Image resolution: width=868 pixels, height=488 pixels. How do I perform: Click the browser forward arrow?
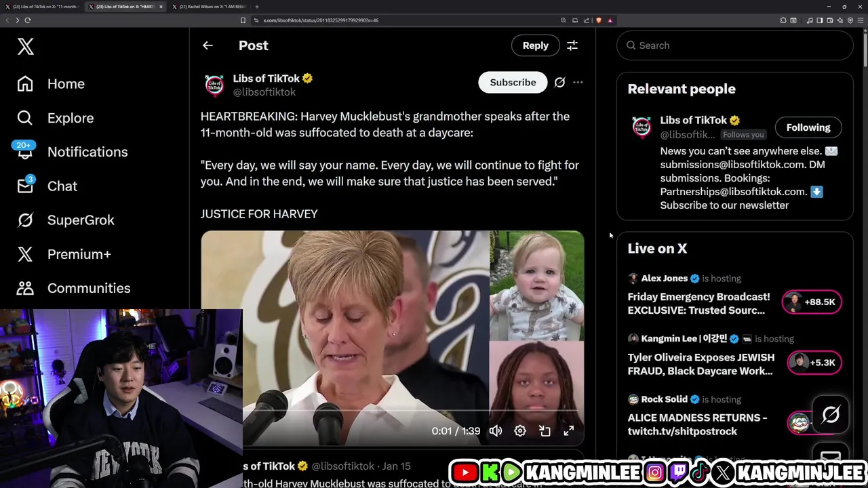(x=17, y=20)
